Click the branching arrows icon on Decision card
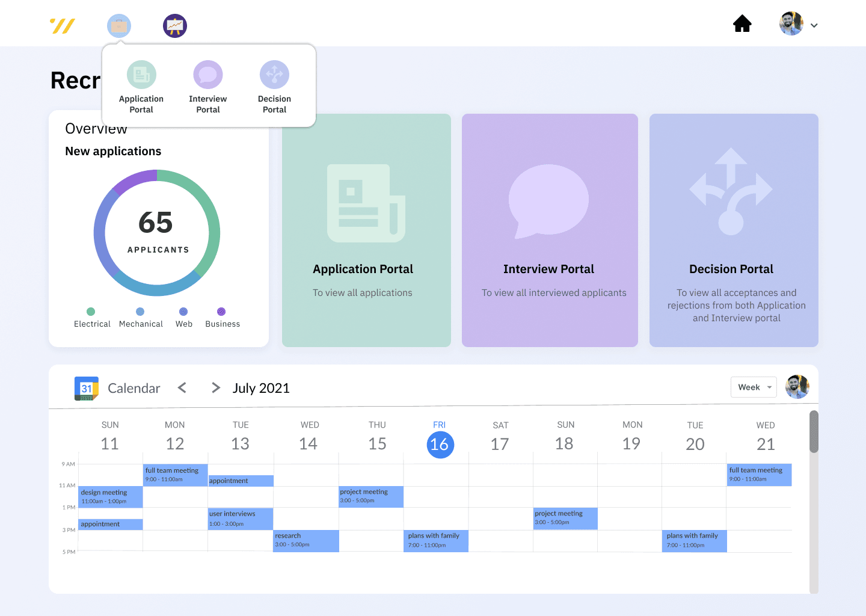This screenshot has height=616, width=866. click(731, 191)
